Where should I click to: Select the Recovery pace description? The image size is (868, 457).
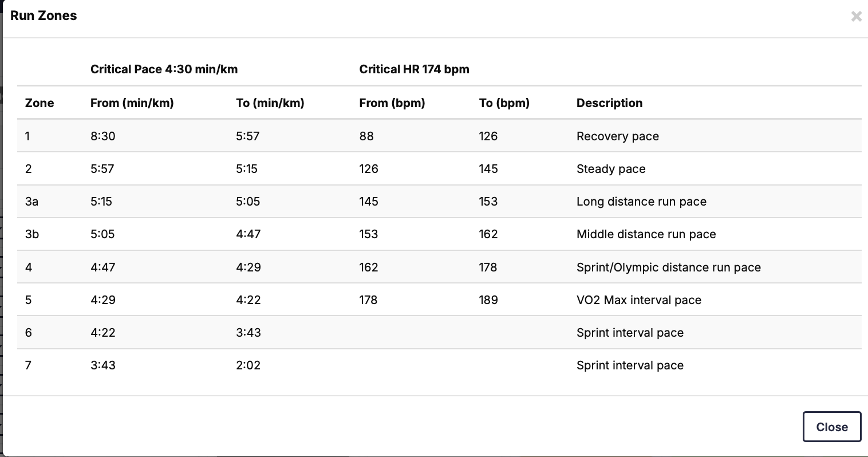pyautogui.click(x=617, y=136)
